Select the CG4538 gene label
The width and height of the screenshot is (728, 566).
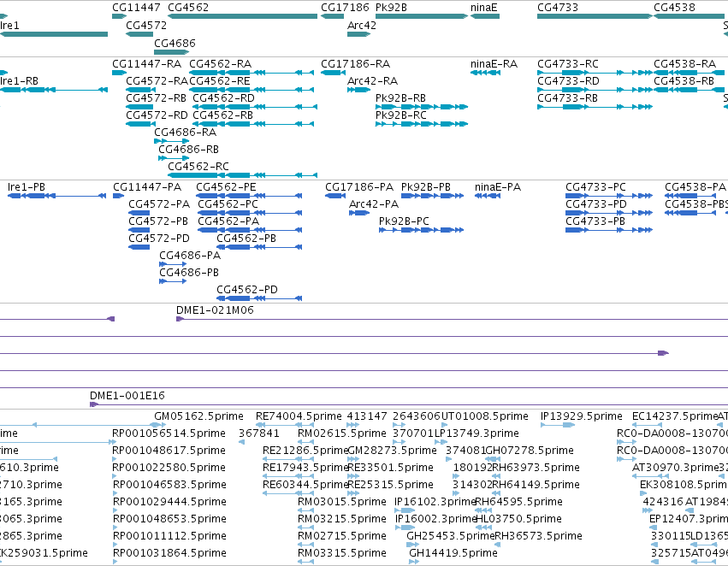674,8
